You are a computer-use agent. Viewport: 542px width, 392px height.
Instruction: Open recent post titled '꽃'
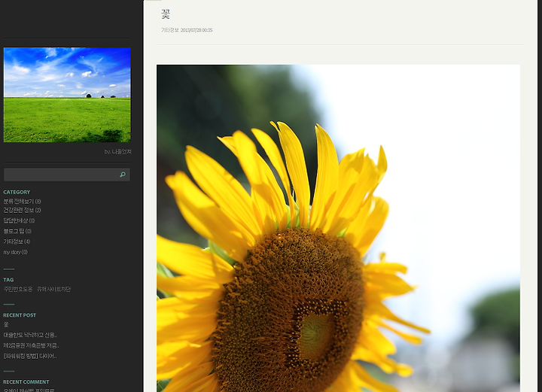click(x=6, y=324)
